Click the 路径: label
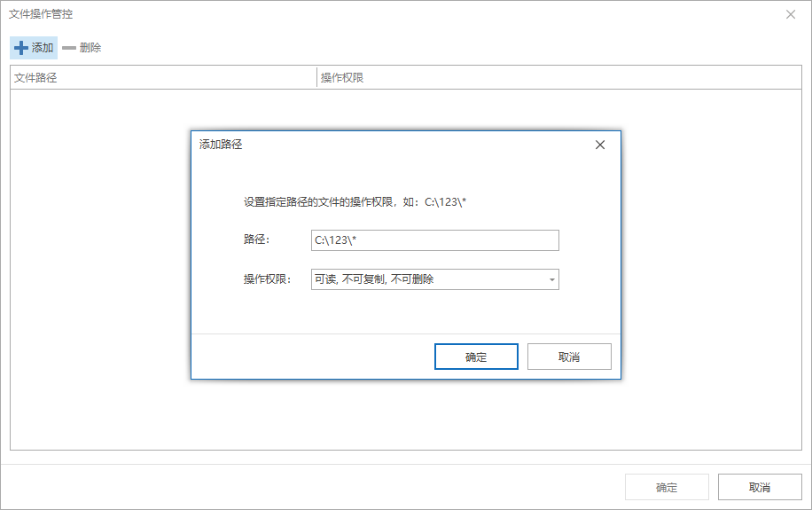The image size is (812, 510). click(257, 239)
